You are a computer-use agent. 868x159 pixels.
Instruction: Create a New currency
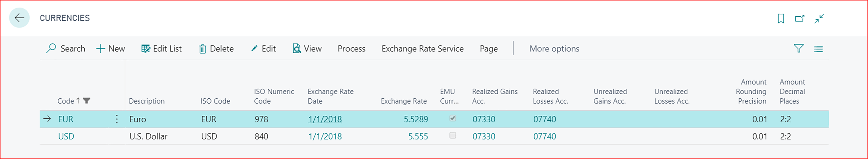[x=110, y=49]
